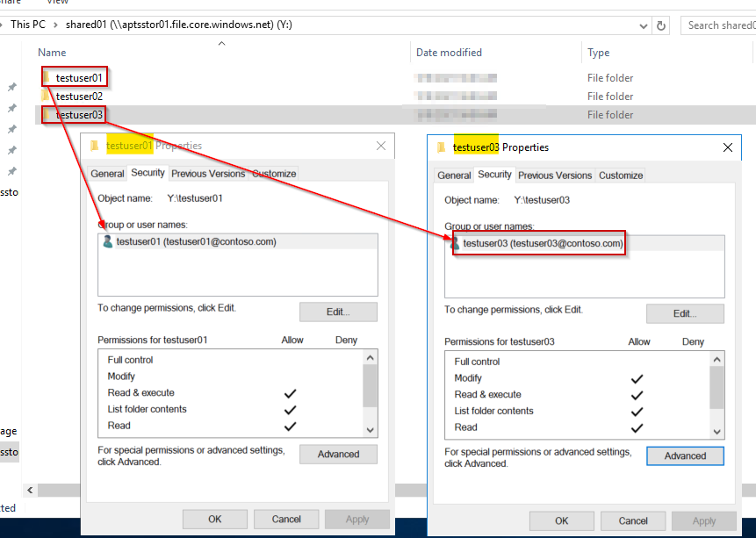Sort files by Type column header
The image size is (756, 538).
(x=598, y=53)
